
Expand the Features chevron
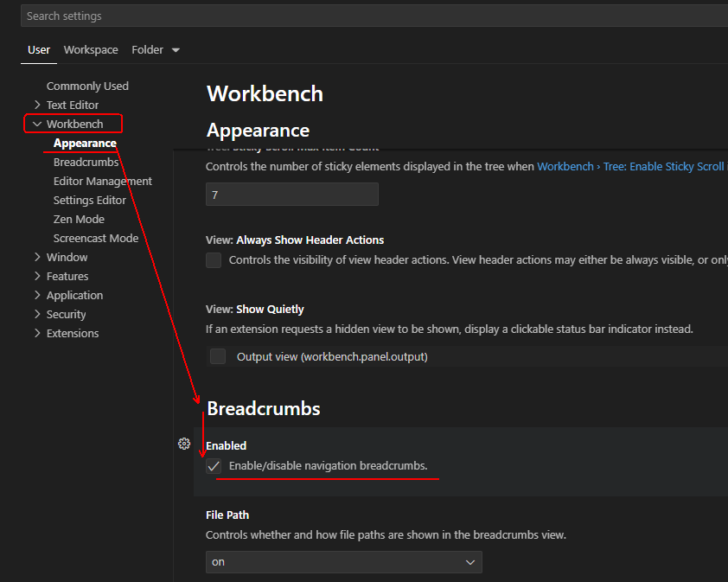pos(37,276)
